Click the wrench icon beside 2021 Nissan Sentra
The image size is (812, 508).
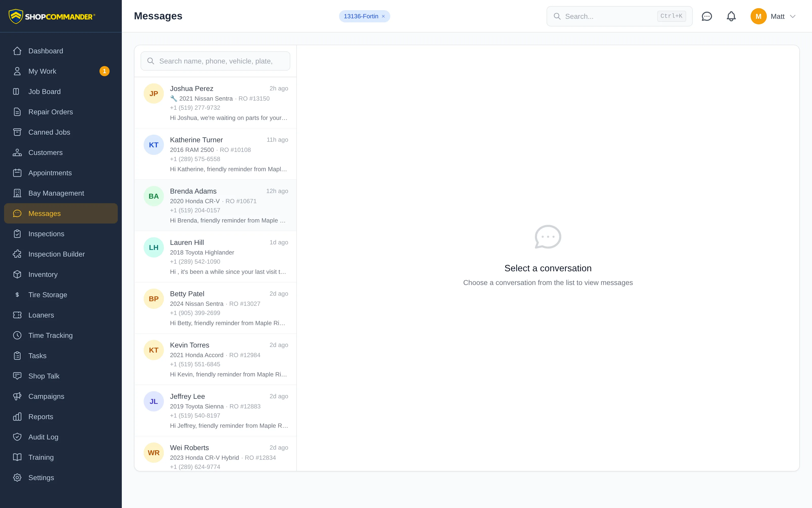(x=174, y=99)
